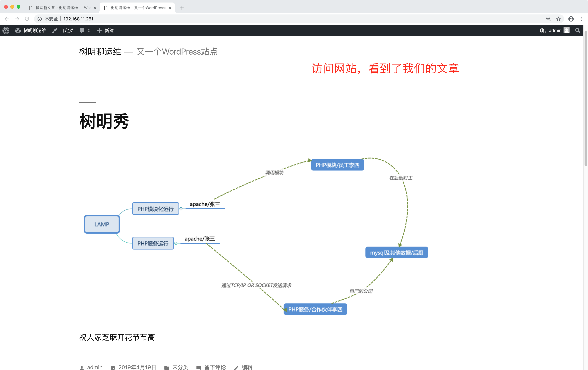Open the browser profile account menu
588x370 pixels.
(571, 19)
